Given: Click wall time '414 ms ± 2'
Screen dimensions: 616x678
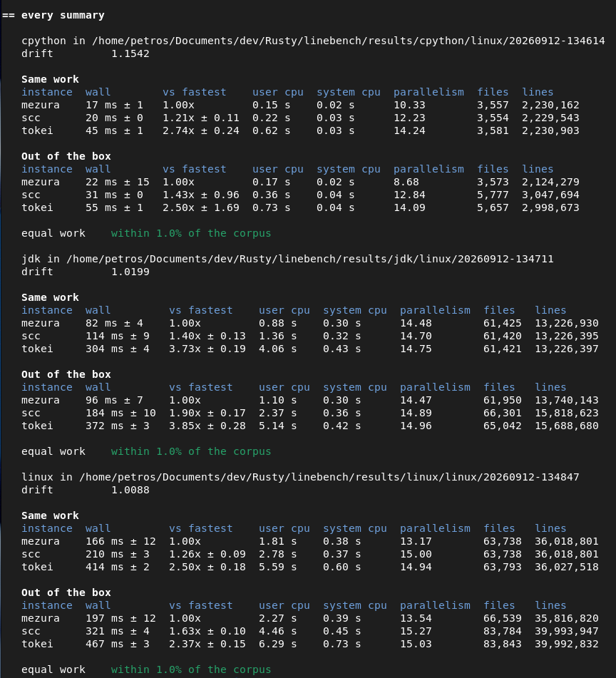Looking at the screenshot, I should [x=118, y=567].
